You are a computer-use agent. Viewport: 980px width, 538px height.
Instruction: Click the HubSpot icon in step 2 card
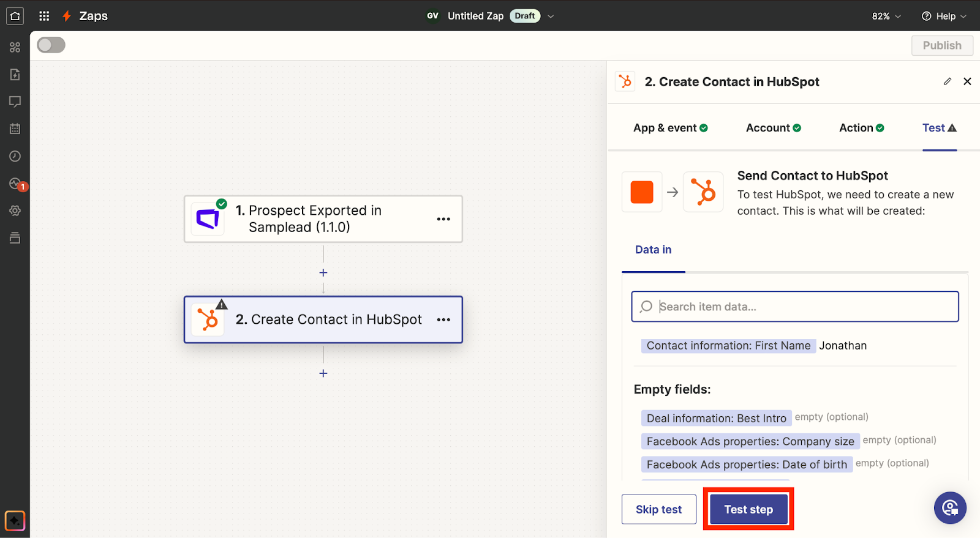point(208,319)
